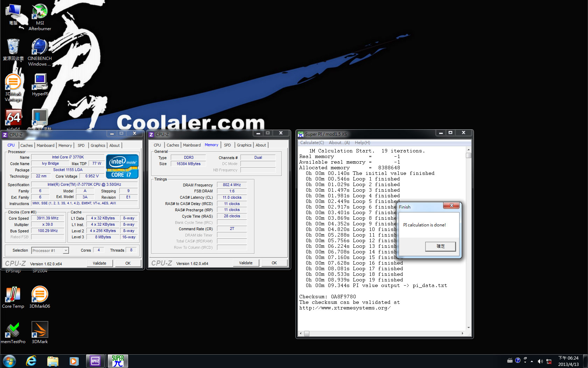Click the Intel Core i7 logo in CPU-Z

tap(122, 166)
